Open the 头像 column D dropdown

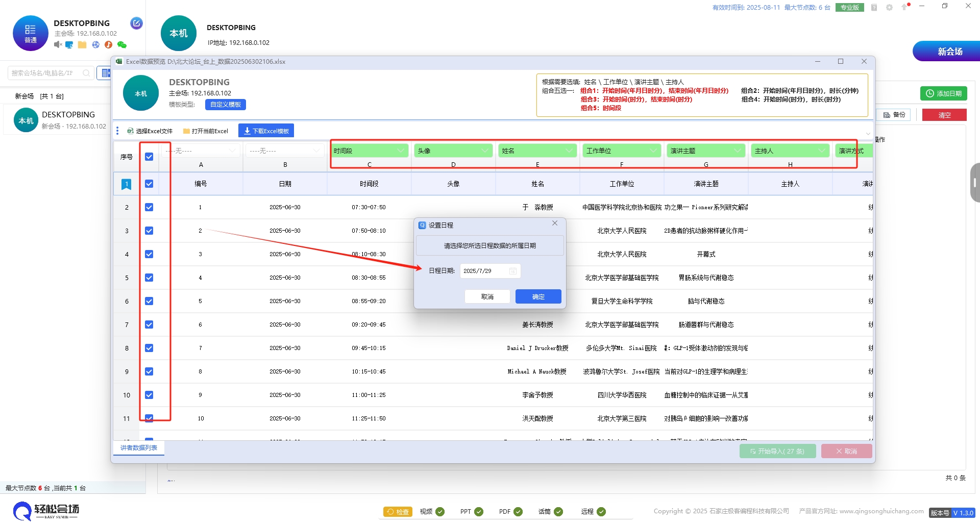tap(453, 151)
